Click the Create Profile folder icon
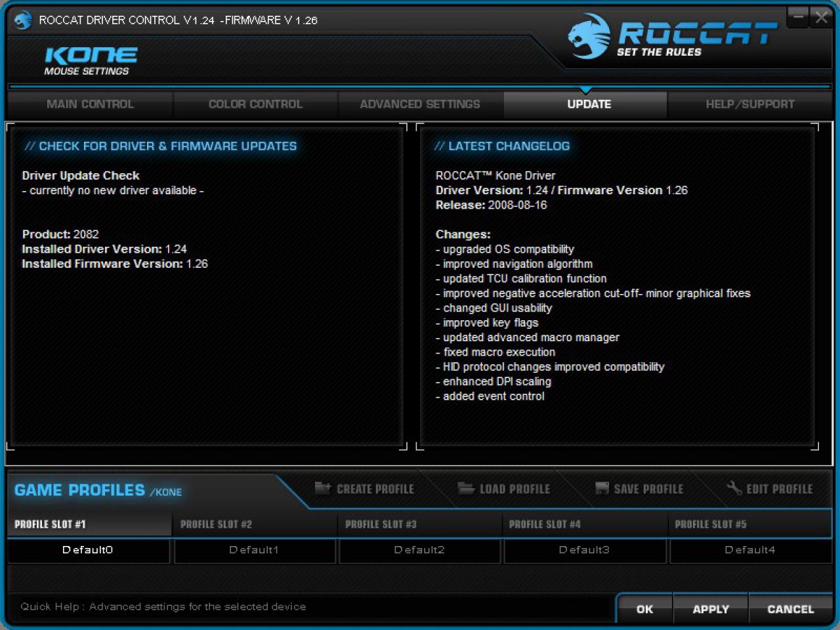This screenshot has height=630, width=840. tap(322, 488)
